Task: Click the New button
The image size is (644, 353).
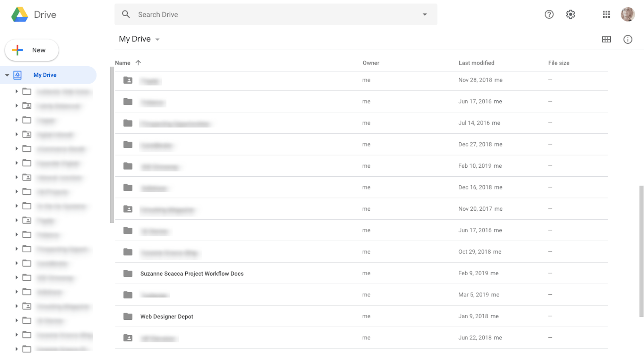Action: pyautogui.click(x=32, y=50)
